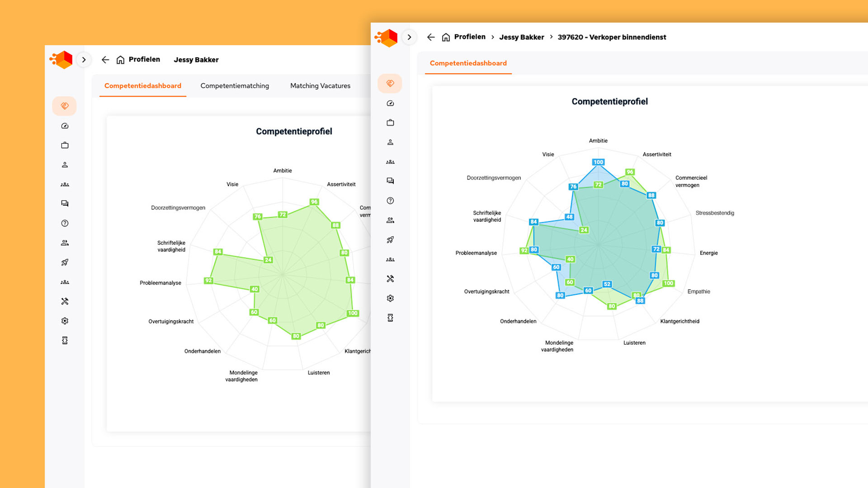
Task: Switch to the Competentiematching tab
Action: pyautogui.click(x=235, y=86)
